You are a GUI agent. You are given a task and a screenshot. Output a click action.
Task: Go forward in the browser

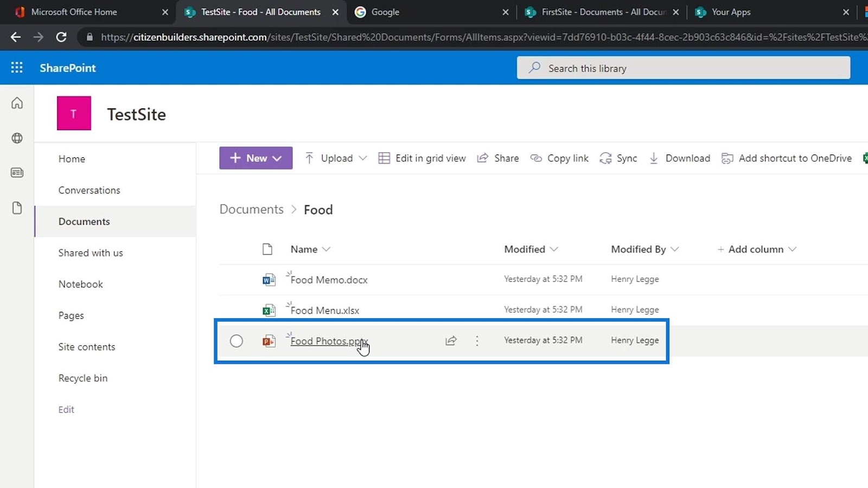click(38, 37)
